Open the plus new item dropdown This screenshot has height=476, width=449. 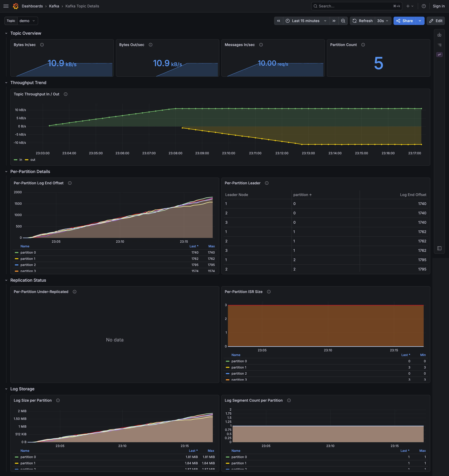click(x=410, y=6)
